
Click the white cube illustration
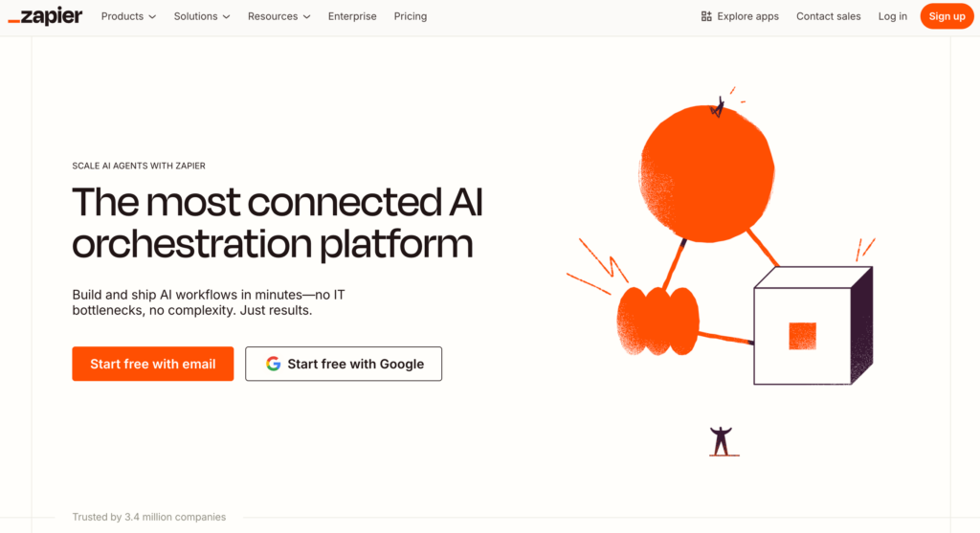tap(804, 330)
